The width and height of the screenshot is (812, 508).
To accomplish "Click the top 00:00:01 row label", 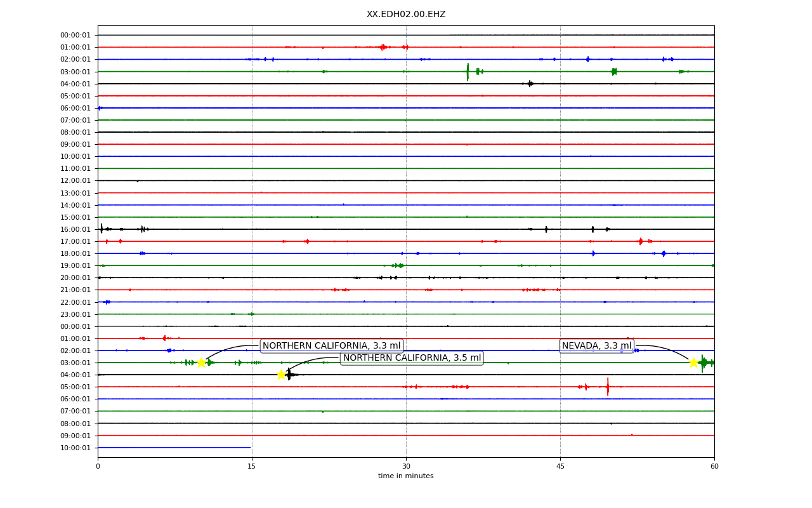I will tap(75, 35).
